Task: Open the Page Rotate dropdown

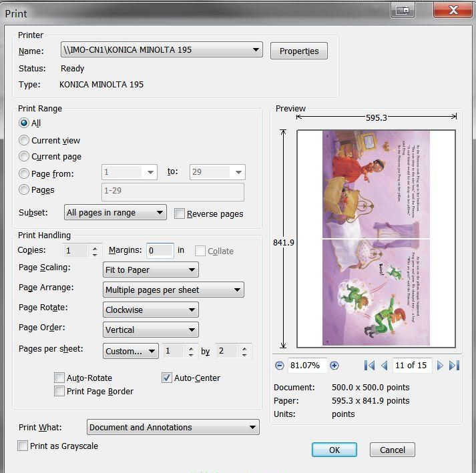Action: (151, 310)
